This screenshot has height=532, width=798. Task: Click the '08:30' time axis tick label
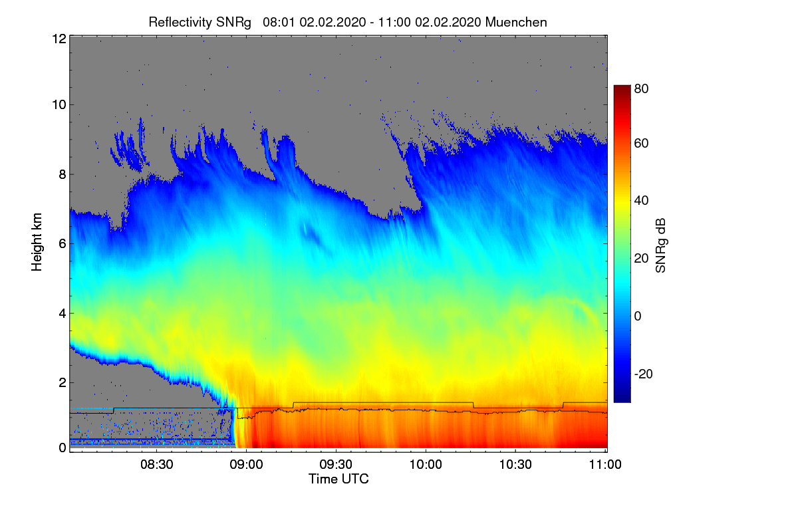pyautogui.click(x=158, y=465)
